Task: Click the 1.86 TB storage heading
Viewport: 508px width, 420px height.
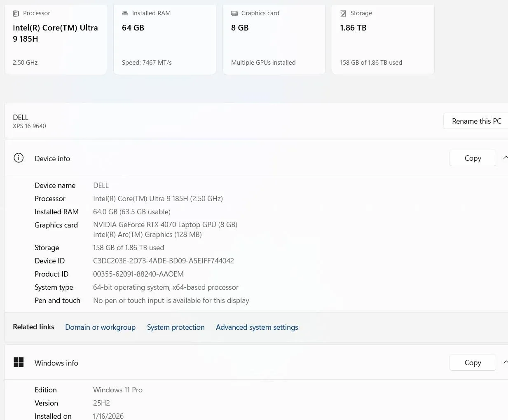Action: coord(353,28)
